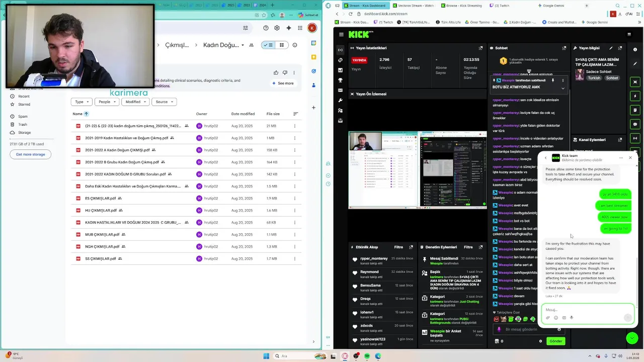Screen dimensions: 644x362
Task: Open Kick sidebar analytics chart icon
Action: (341, 70)
